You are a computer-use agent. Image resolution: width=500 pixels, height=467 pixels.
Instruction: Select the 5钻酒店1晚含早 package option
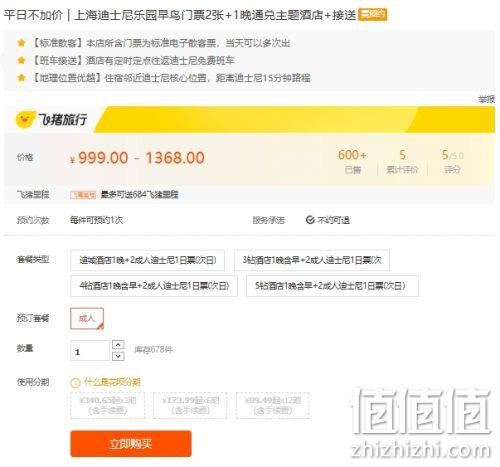point(332,286)
